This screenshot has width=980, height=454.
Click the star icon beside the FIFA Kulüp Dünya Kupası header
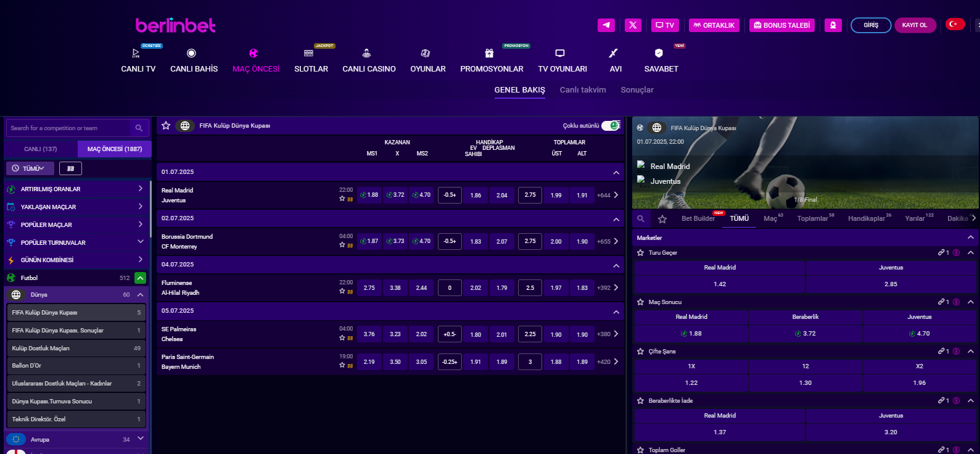coord(166,126)
